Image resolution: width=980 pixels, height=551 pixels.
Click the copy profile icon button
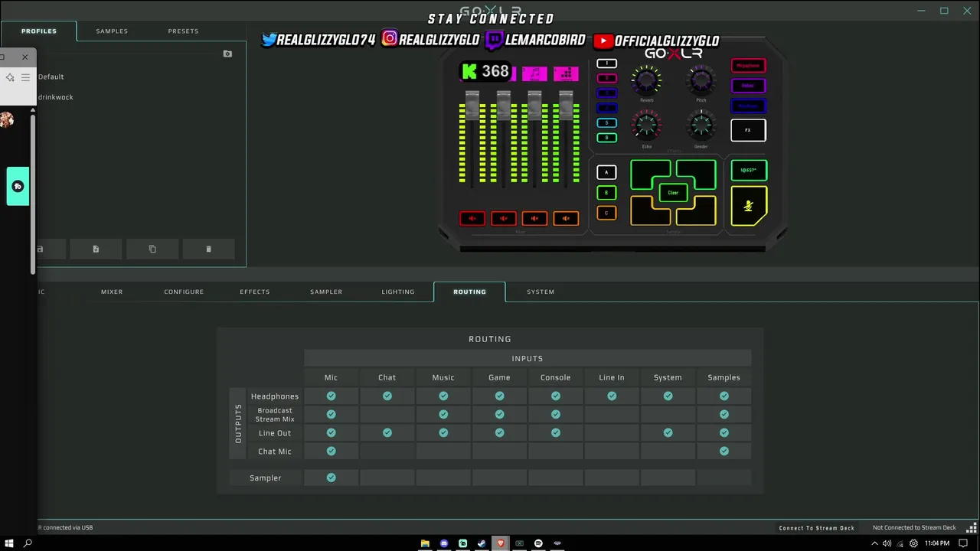[152, 249]
